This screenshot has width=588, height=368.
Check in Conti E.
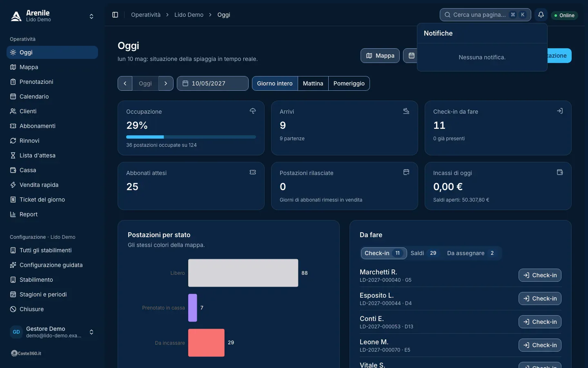(x=540, y=322)
